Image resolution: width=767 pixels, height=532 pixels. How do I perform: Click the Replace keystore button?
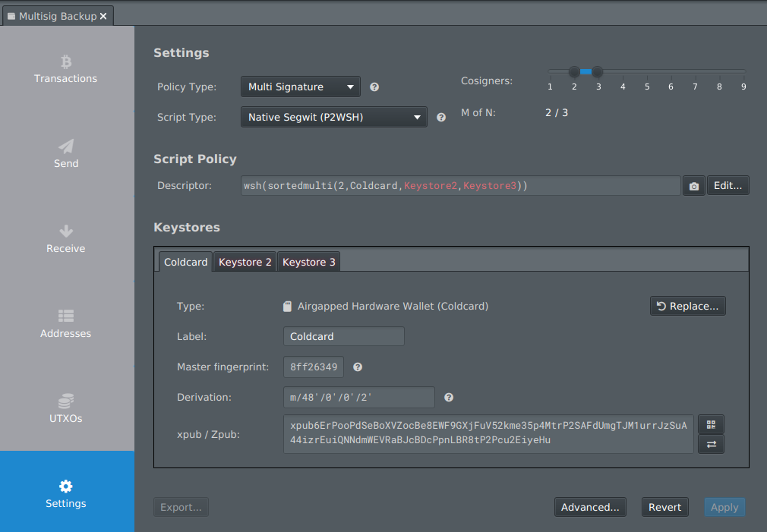[x=687, y=306]
